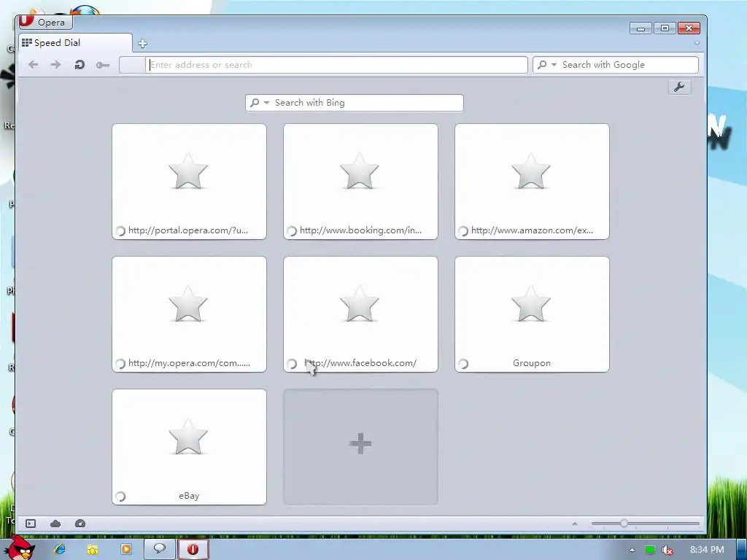Adjust the zoom slider handle
747x560 pixels.
tap(624, 524)
